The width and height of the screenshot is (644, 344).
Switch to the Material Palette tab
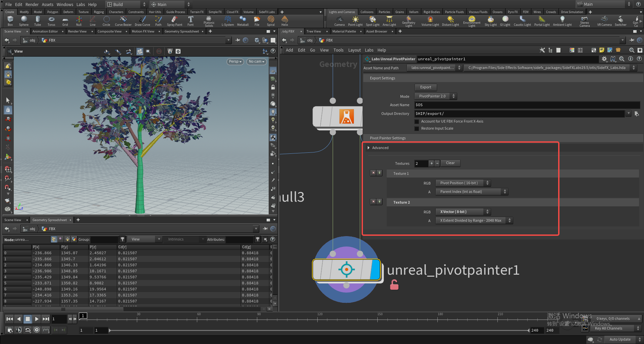[x=344, y=31]
